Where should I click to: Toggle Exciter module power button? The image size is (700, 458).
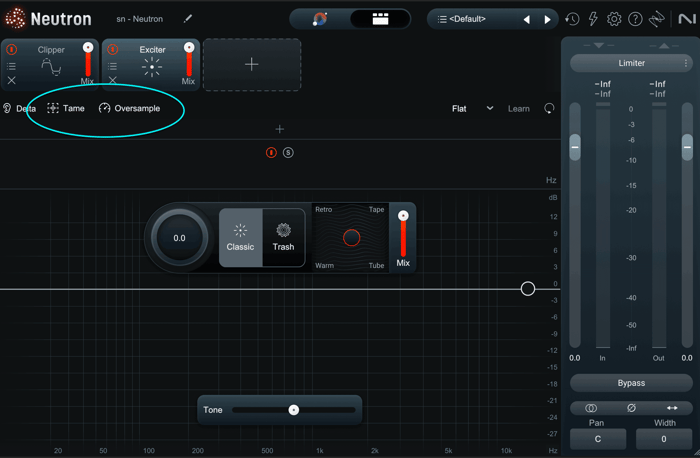tap(112, 49)
